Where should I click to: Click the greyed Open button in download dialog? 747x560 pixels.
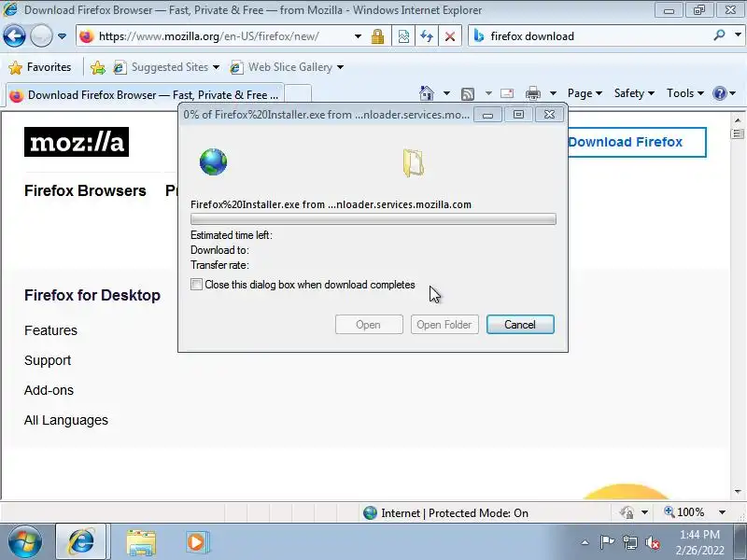[x=369, y=324]
